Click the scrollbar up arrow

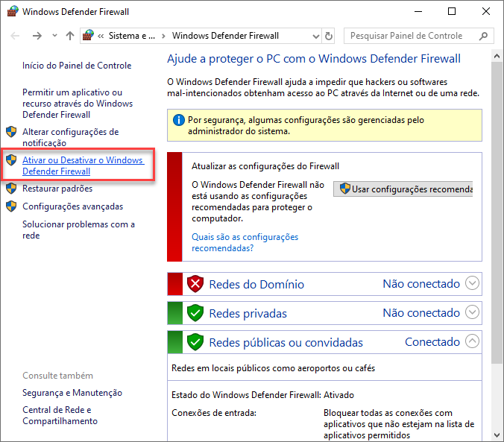point(497,56)
